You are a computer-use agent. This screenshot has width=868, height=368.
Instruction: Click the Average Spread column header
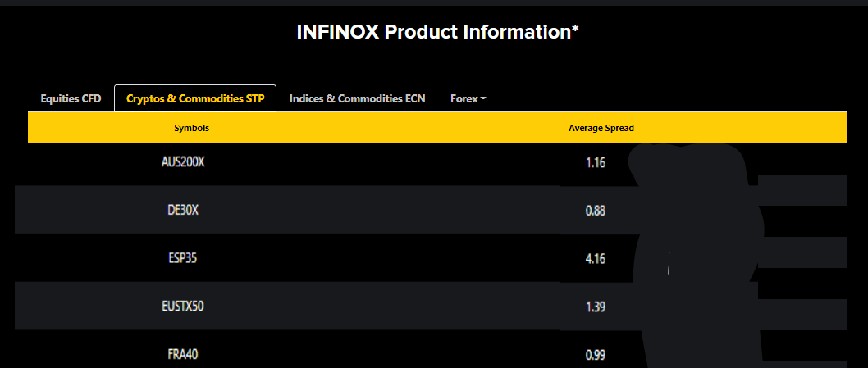[601, 128]
